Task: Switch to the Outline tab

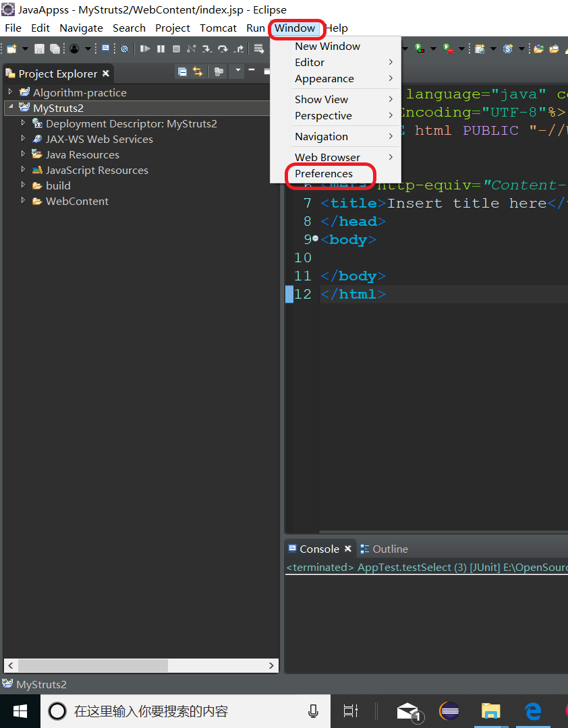Action: click(x=385, y=549)
